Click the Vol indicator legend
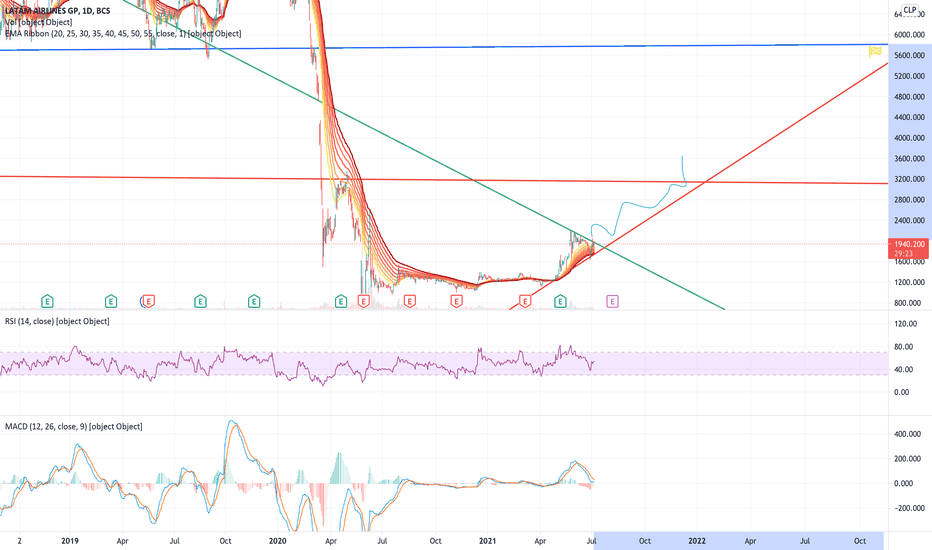The image size is (932, 550). click(x=39, y=22)
